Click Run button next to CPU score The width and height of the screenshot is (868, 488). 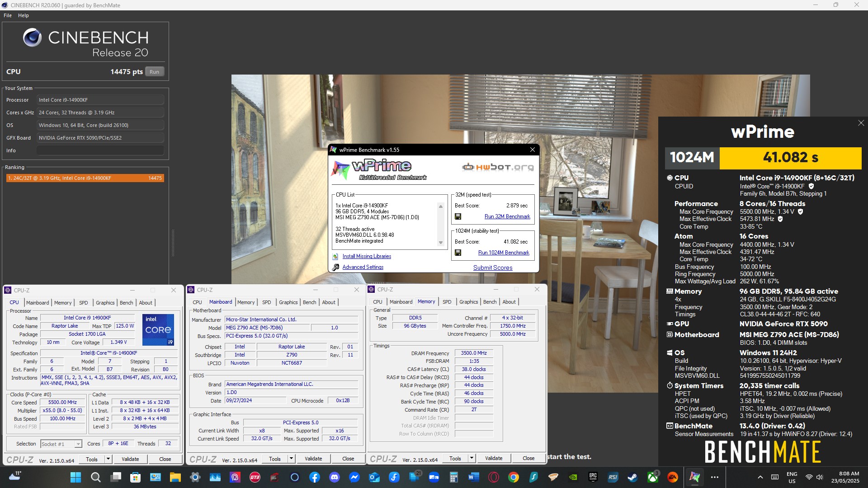155,72
